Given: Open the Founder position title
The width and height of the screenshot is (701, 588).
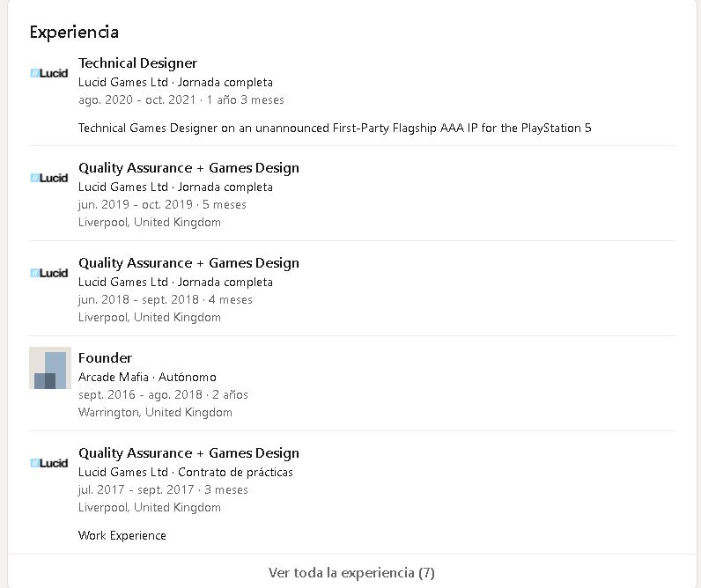Looking at the screenshot, I should point(105,358).
